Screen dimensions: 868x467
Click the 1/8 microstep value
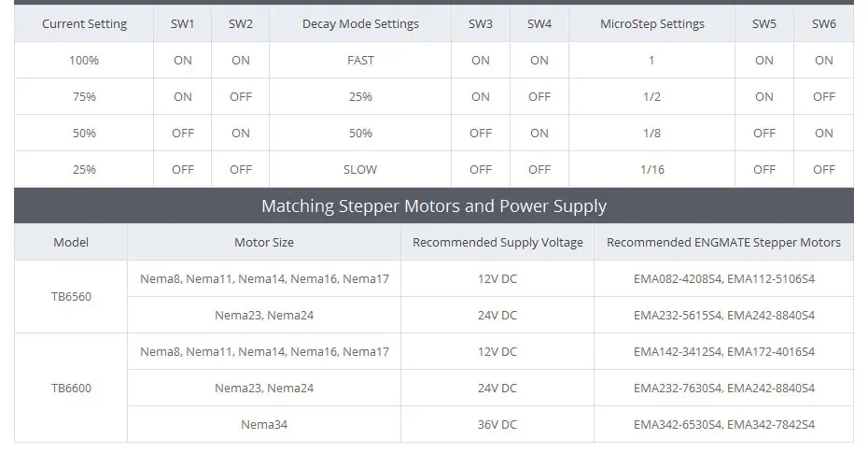(652, 133)
